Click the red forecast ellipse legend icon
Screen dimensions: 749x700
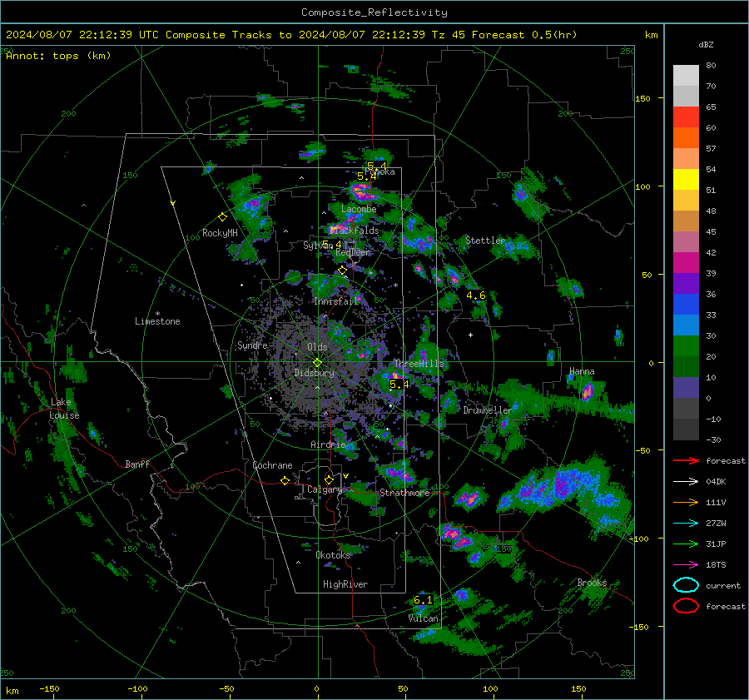[x=686, y=606]
